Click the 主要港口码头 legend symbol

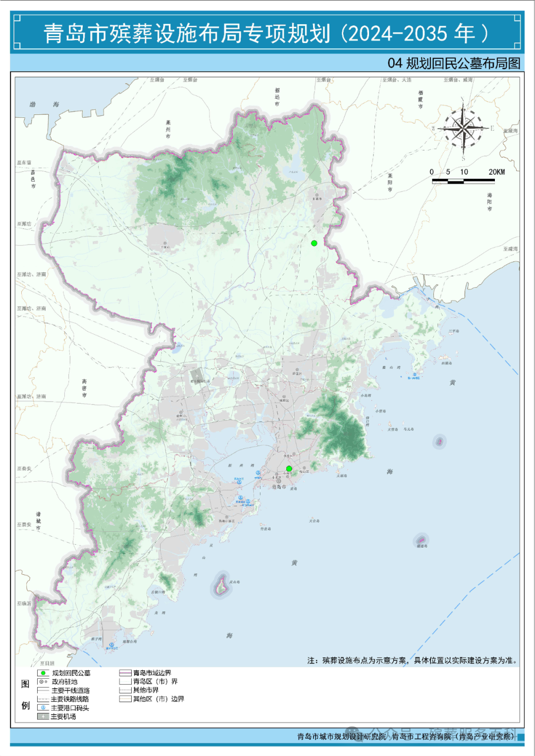point(43,707)
